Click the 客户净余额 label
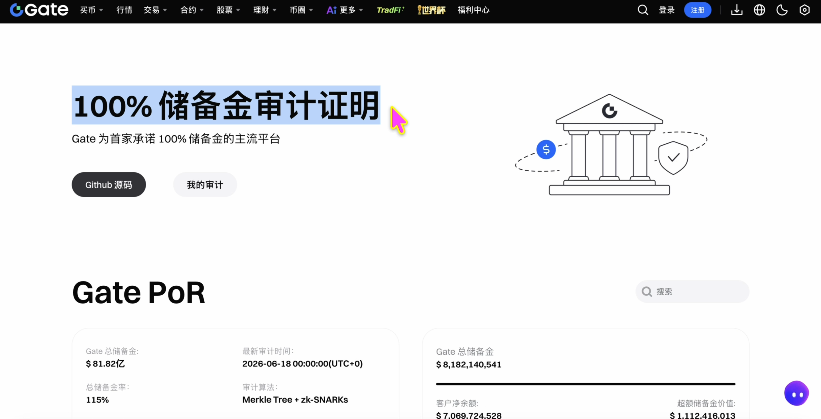This screenshot has height=419, width=821. (x=457, y=403)
